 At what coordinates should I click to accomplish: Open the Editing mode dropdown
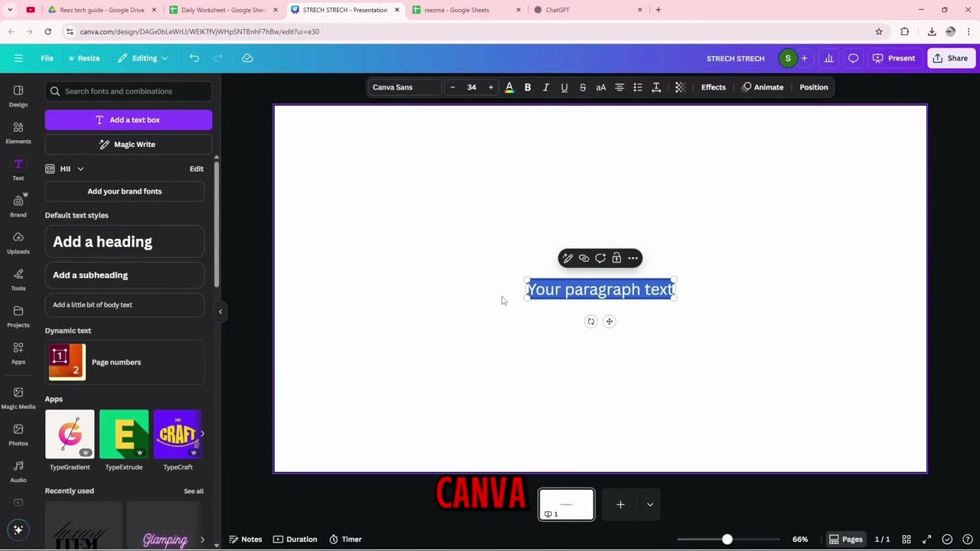pos(142,58)
